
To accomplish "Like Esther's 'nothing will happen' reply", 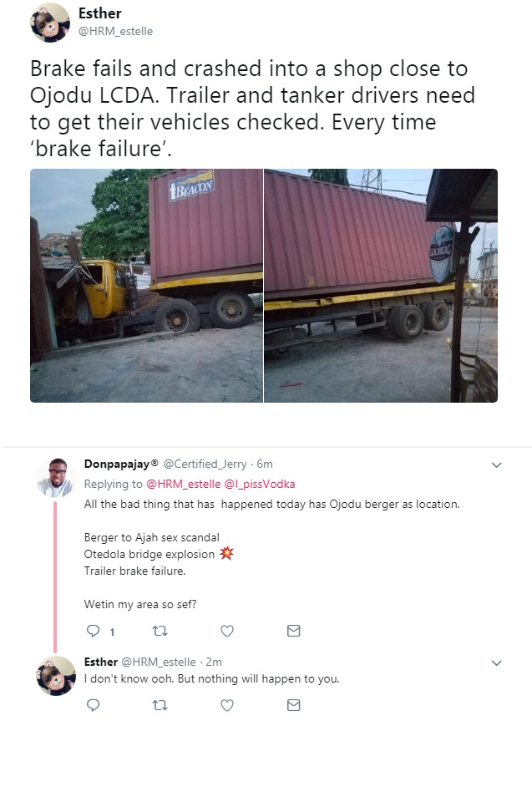I will [226, 706].
